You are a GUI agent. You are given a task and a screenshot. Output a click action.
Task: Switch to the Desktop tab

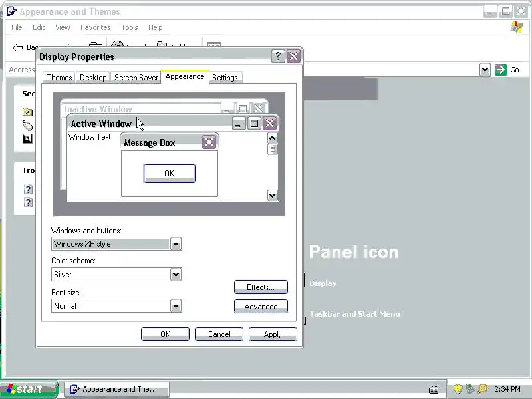click(93, 78)
